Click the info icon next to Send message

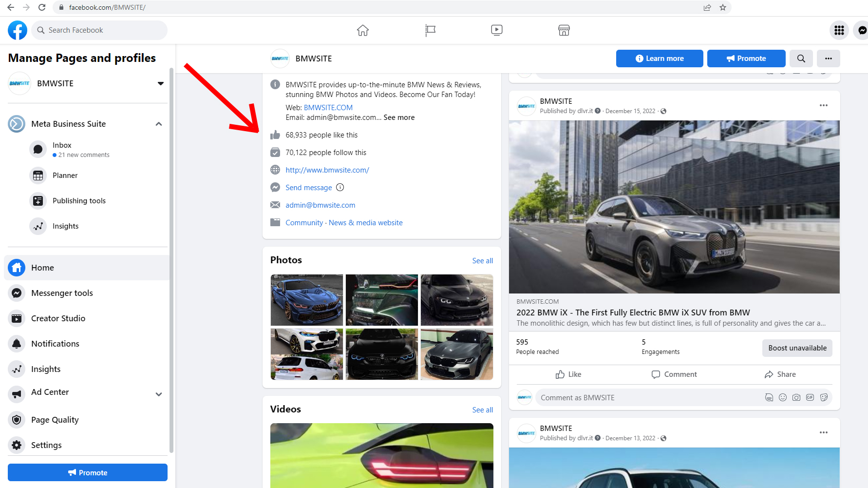point(340,187)
